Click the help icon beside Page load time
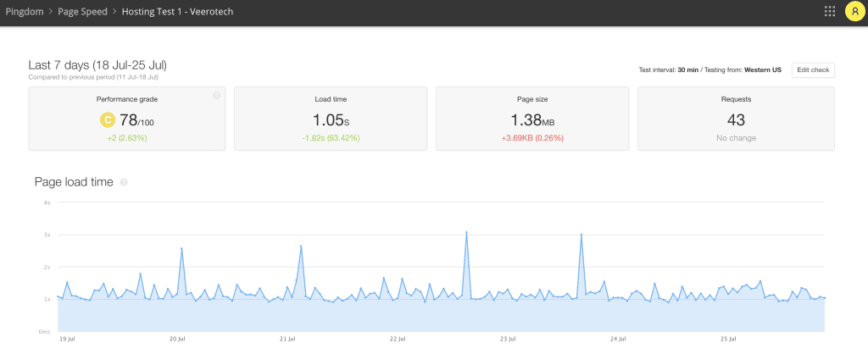Screen dimensions: 868x354 coord(124,182)
